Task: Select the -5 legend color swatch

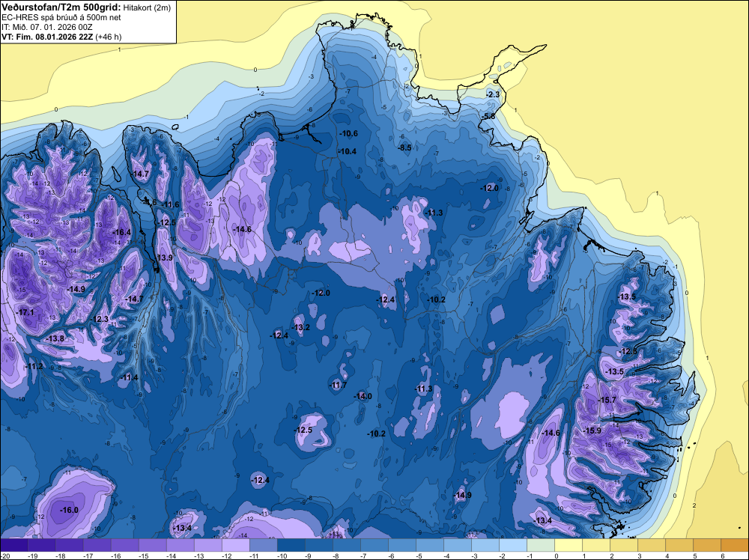Action: click(x=430, y=545)
